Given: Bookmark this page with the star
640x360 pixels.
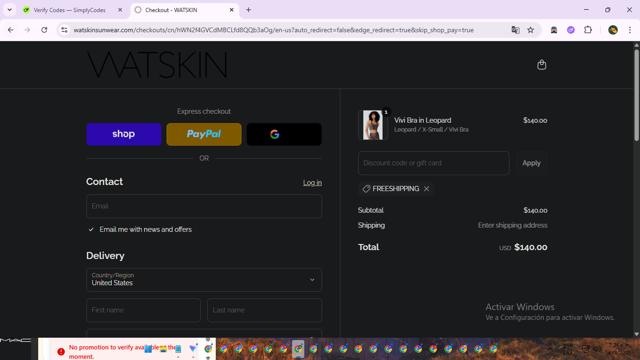Looking at the screenshot, I should [x=531, y=30].
